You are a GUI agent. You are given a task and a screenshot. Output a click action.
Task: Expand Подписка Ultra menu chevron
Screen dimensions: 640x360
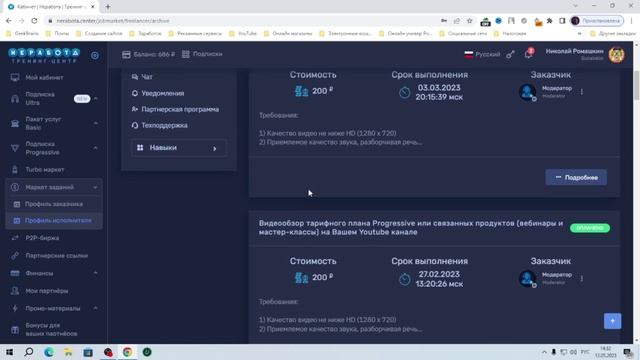[96, 98]
